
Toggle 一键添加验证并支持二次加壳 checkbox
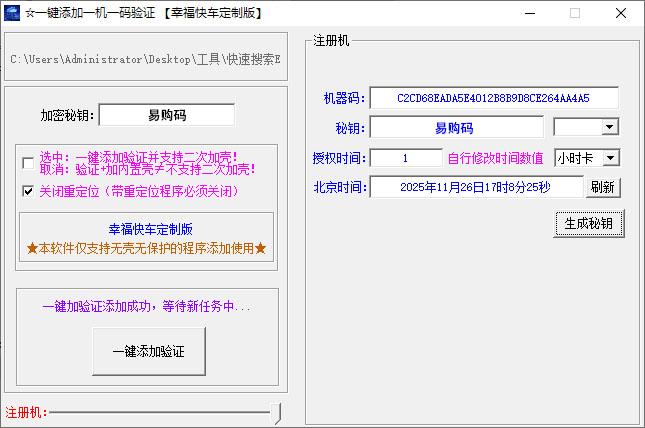(28, 163)
